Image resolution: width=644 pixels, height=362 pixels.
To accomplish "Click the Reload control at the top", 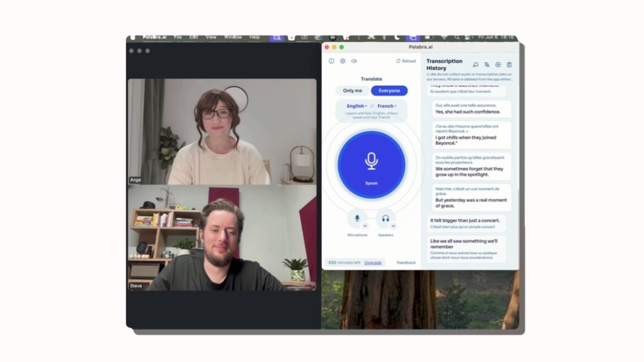I will click(x=406, y=61).
